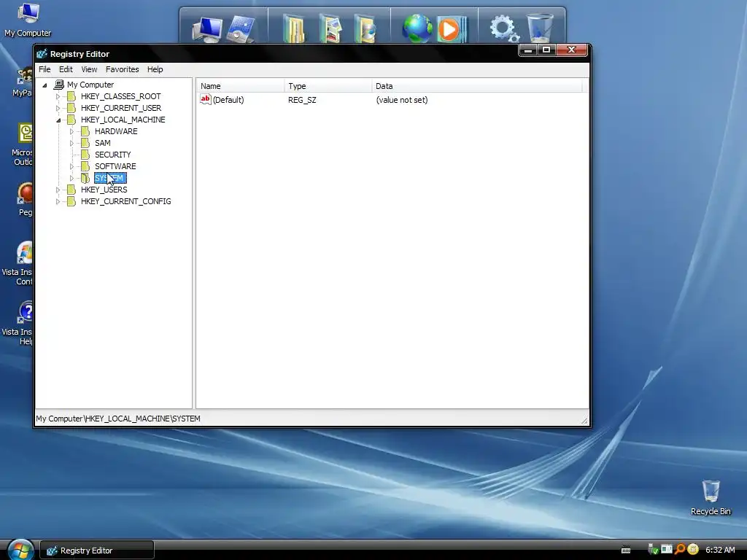Open the Windows Start orb
The width and height of the screenshot is (747, 560).
tap(20, 550)
